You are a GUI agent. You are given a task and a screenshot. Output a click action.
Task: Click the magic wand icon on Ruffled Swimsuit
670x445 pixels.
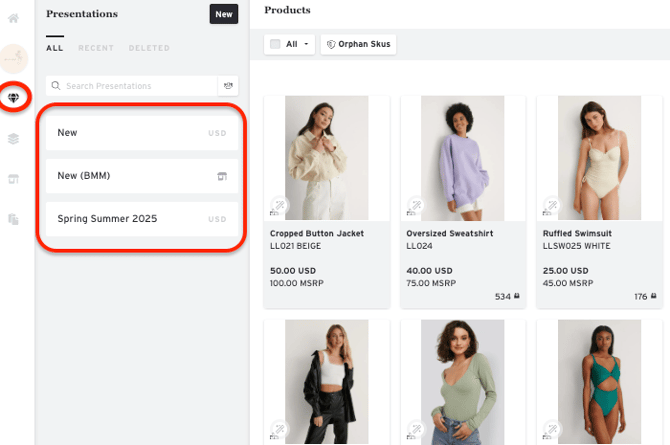click(550, 206)
